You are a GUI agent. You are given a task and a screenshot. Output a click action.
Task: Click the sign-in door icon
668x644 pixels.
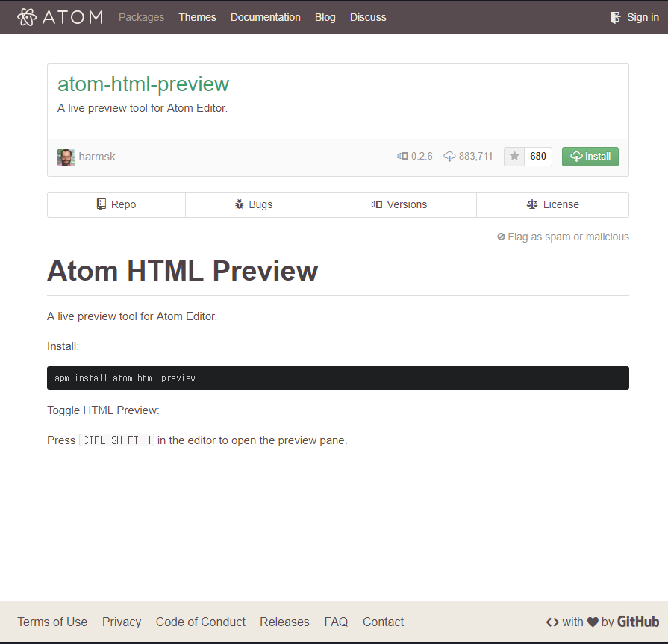pyautogui.click(x=615, y=17)
